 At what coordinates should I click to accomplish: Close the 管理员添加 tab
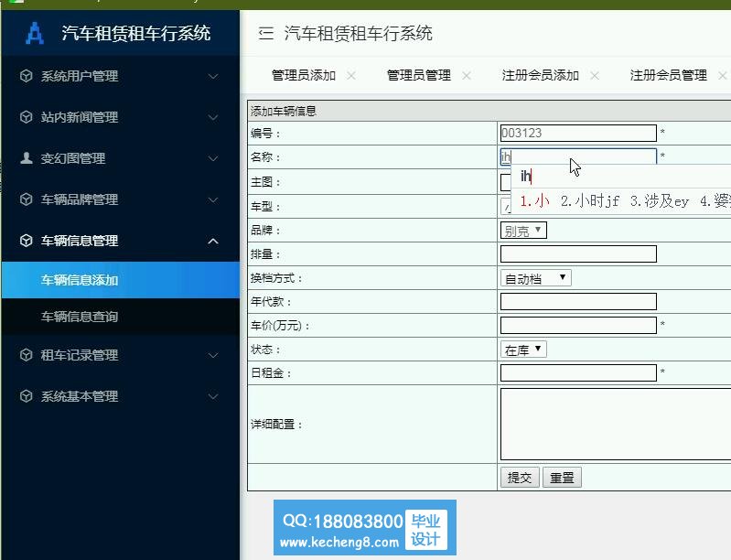351,76
